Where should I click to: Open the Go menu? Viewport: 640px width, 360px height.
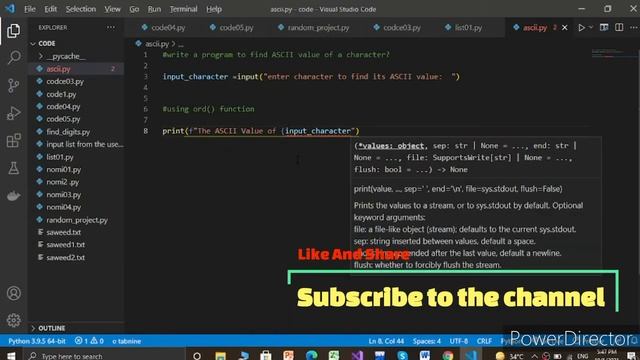(134, 9)
